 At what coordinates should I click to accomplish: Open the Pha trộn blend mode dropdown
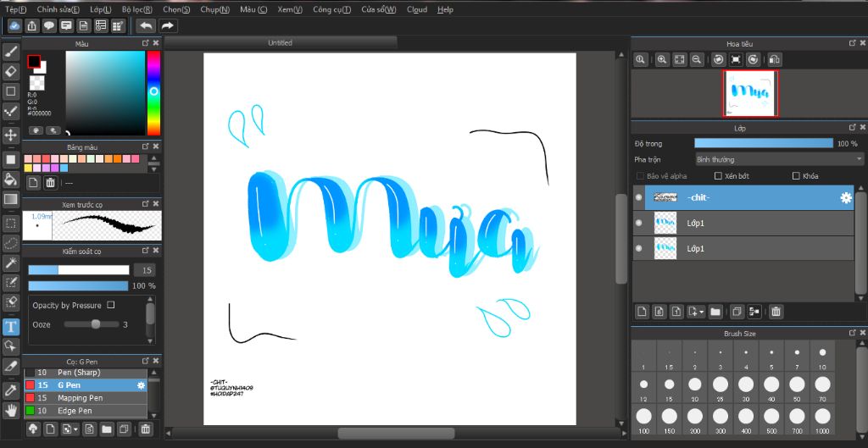(x=779, y=159)
